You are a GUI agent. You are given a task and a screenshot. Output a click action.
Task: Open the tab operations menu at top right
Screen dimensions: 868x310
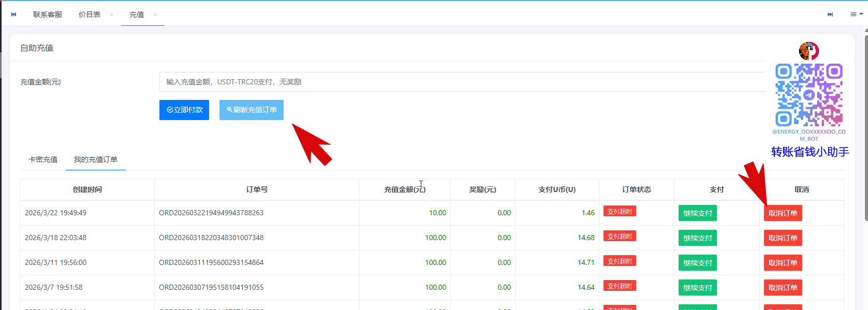857,14
